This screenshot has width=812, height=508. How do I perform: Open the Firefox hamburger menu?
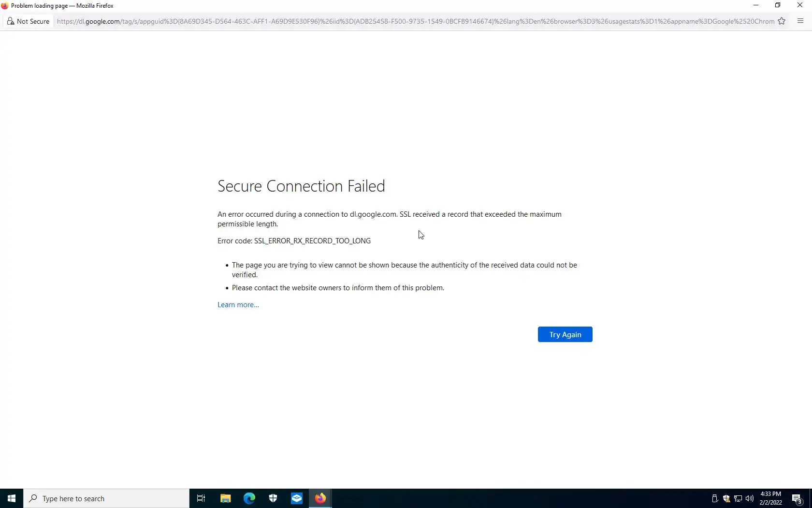[x=800, y=21]
